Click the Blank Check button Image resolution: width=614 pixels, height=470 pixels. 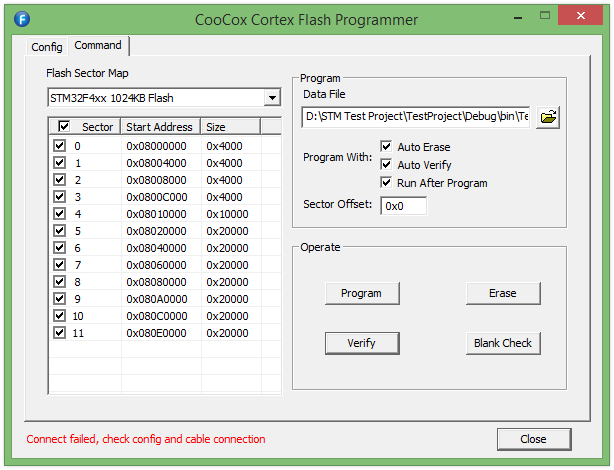[503, 343]
